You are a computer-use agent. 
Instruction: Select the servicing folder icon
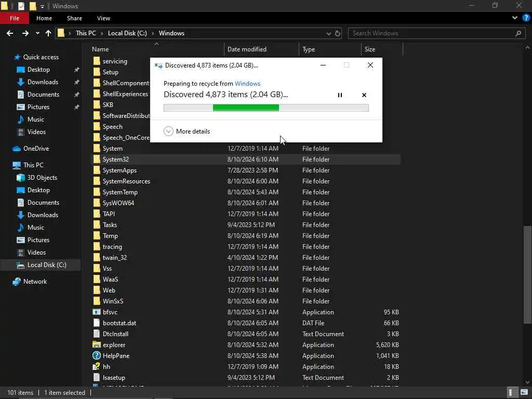coord(97,61)
